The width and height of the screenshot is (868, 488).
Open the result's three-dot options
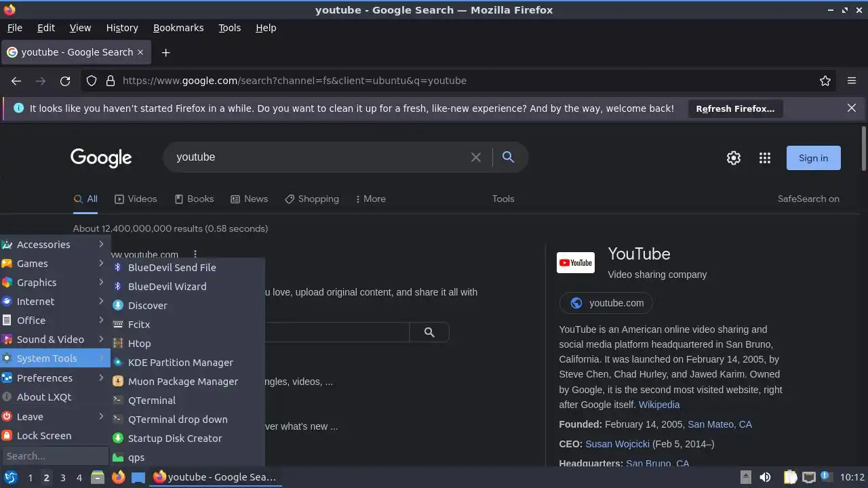click(x=195, y=255)
